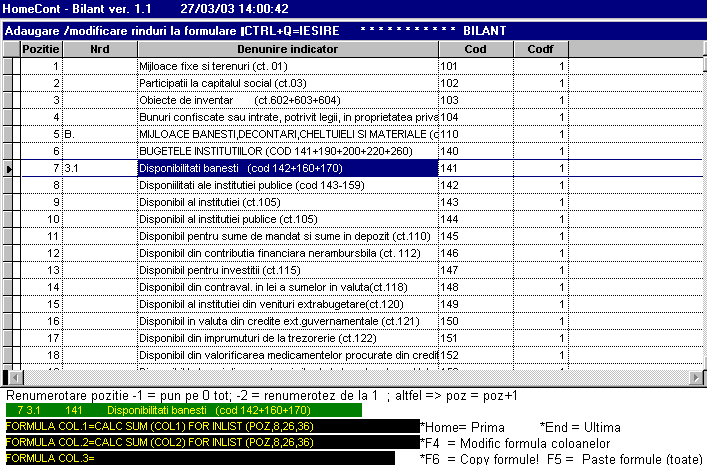
Task: Click 'Renumerotare pozitie' instruction text
Action: coord(262,396)
